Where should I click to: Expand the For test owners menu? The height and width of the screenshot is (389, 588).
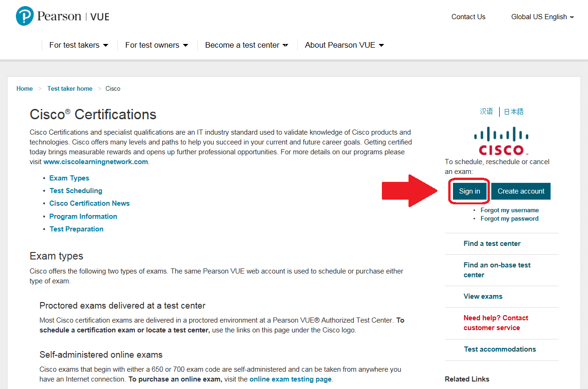157,45
